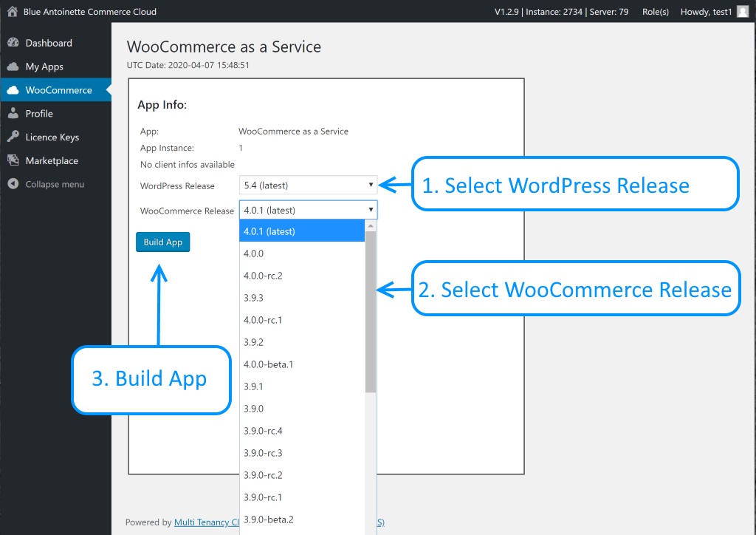This screenshot has width=756, height=535.
Task: Click the Collapse menu arrow icon
Action: click(x=13, y=184)
